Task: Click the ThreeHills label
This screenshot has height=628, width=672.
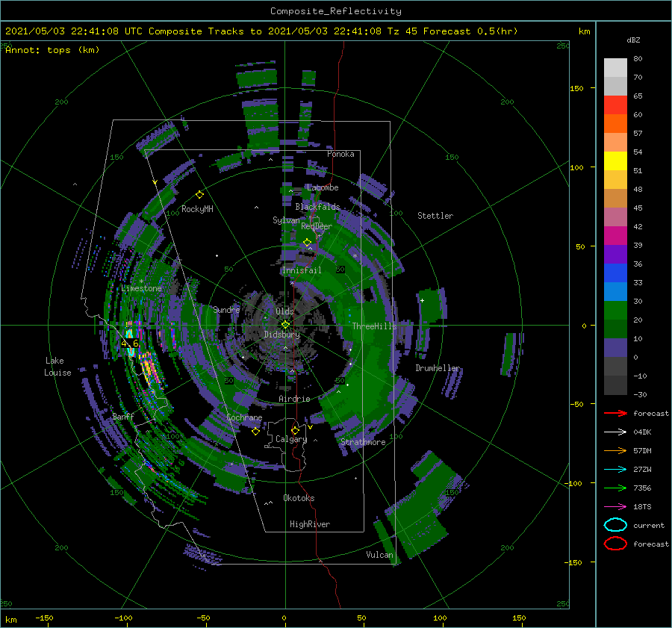Action: (x=375, y=326)
